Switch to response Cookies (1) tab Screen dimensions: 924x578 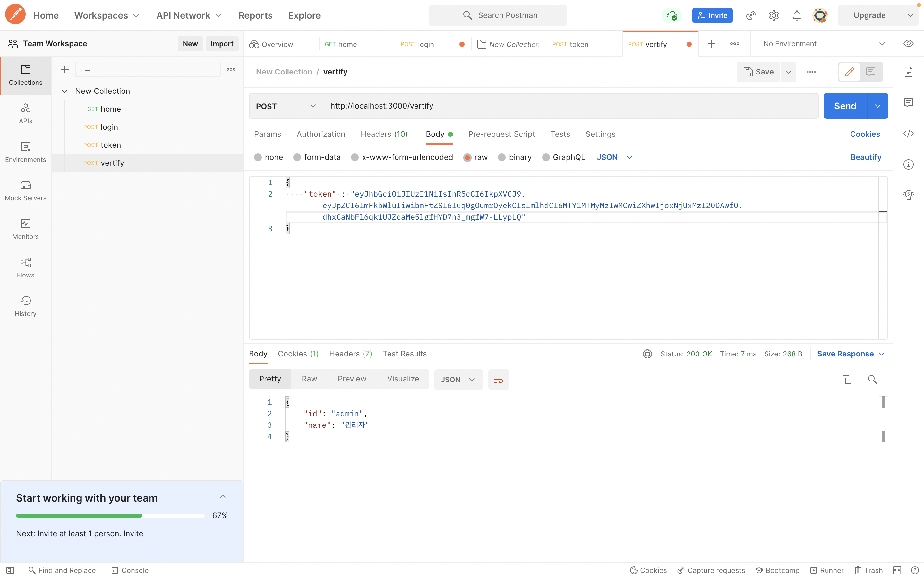point(298,354)
